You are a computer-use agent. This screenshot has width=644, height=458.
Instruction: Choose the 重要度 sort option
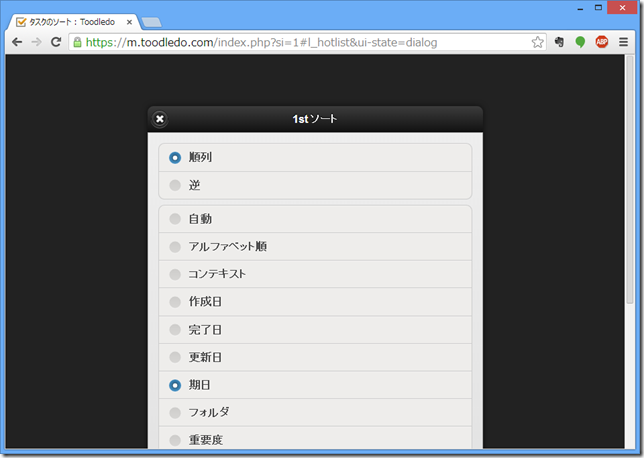[315, 438]
